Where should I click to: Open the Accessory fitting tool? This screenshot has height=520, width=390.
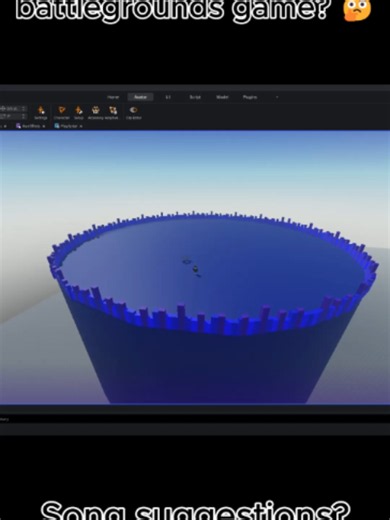[96, 112]
